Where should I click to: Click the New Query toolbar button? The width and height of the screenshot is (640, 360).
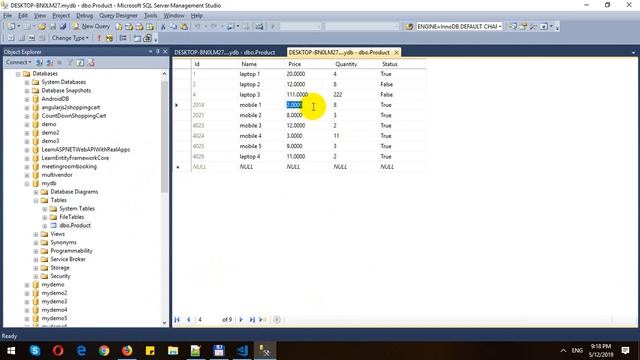tap(91, 27)
